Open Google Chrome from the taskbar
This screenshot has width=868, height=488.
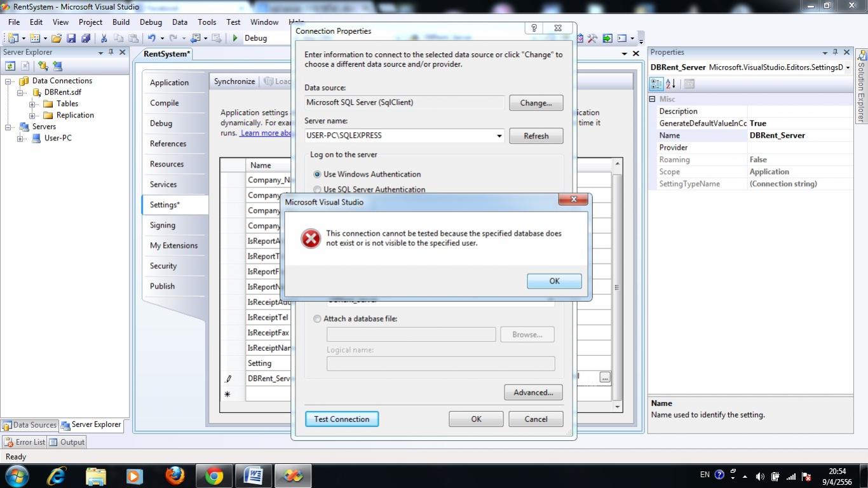click(x=214, y=475)
